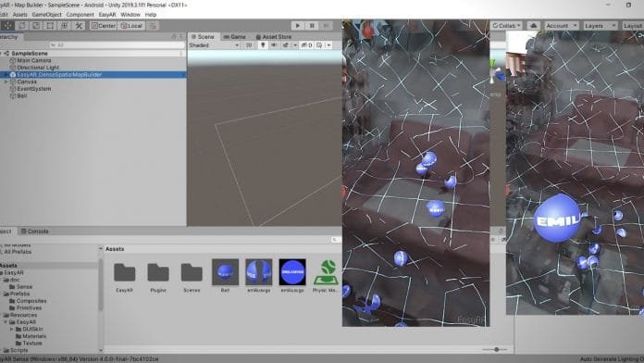The width and height of the screenshot is (644, 363).
Task: Select EventSystem in Hierarchy
Action: [34, 89]
